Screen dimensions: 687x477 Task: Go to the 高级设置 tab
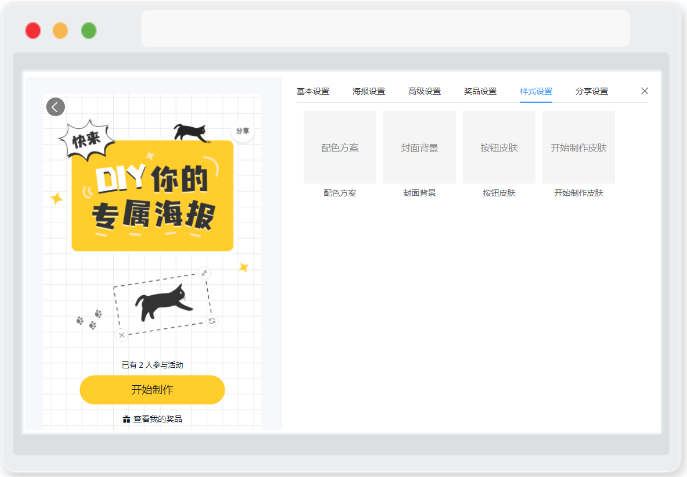pos(424,91)
